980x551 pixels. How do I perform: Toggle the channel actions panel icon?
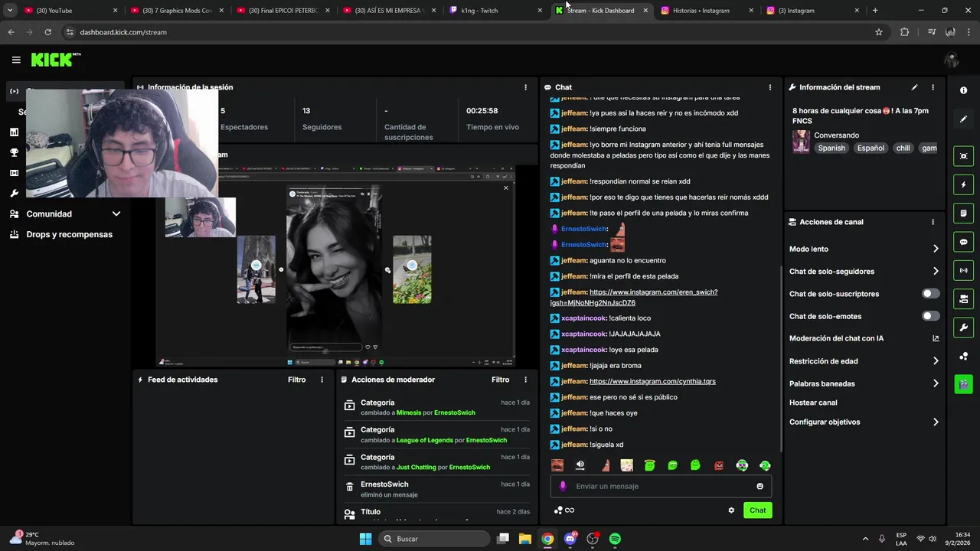(x=963, y=298)
